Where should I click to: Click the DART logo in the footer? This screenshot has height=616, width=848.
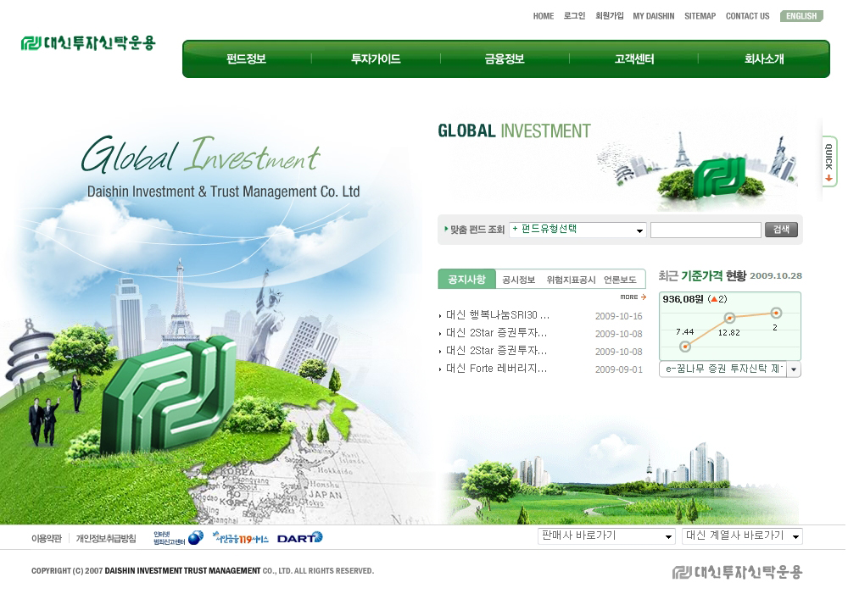(x=299, y=538)
